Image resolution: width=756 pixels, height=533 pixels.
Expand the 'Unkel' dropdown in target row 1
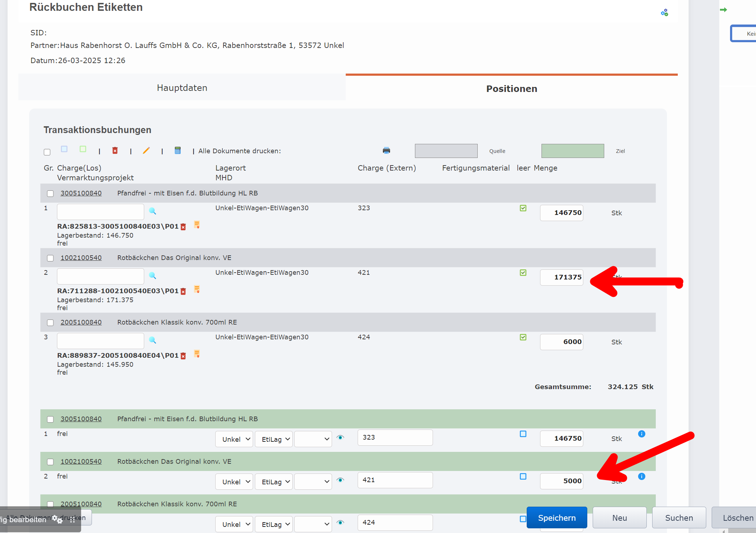pyautogui.click(x=234, y=439)
